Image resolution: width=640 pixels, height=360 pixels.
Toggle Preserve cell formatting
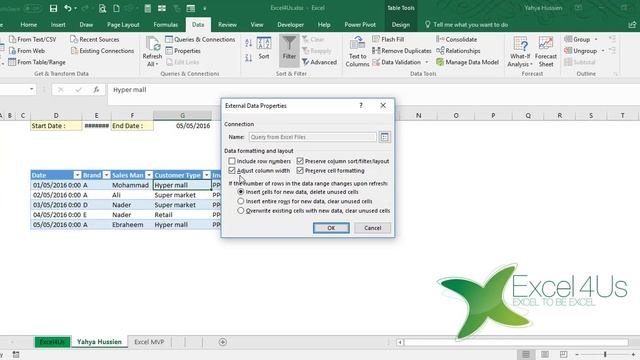tap(300, 170)
